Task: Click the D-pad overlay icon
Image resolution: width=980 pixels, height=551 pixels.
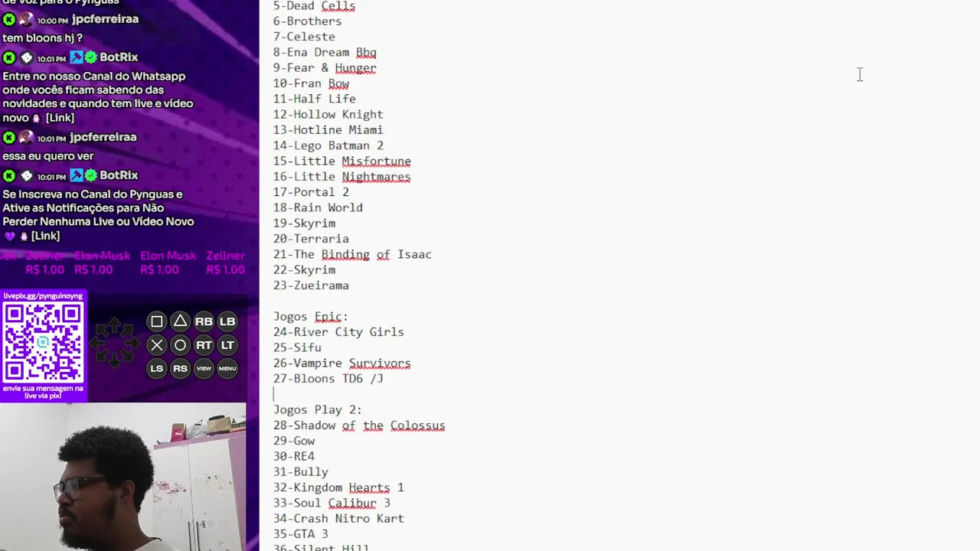Action: tap(114, 342)
